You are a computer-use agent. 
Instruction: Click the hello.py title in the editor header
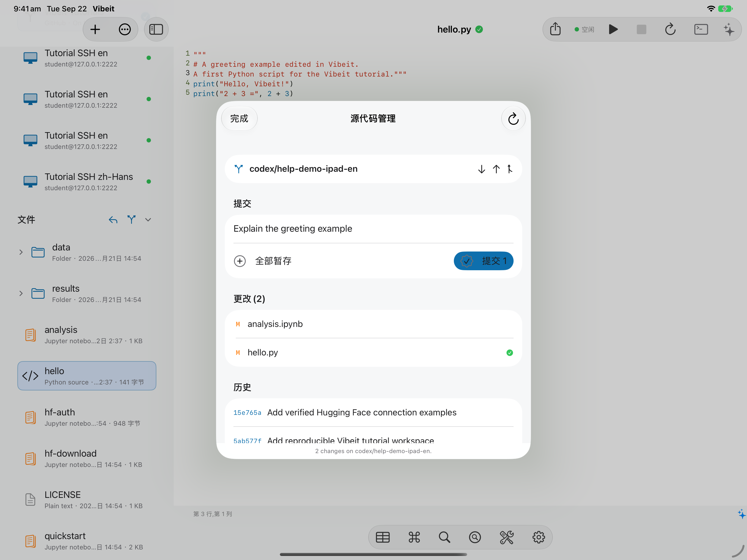tap(454, 29)
